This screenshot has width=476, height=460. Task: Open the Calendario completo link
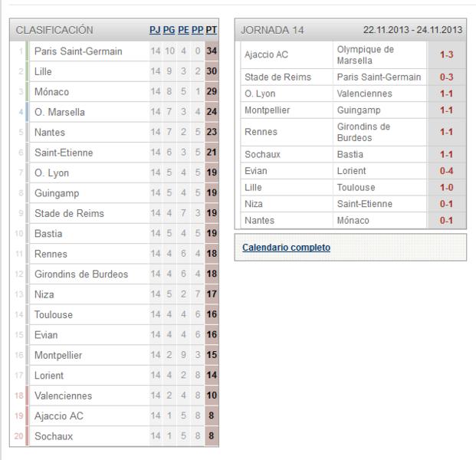(286, 248)
